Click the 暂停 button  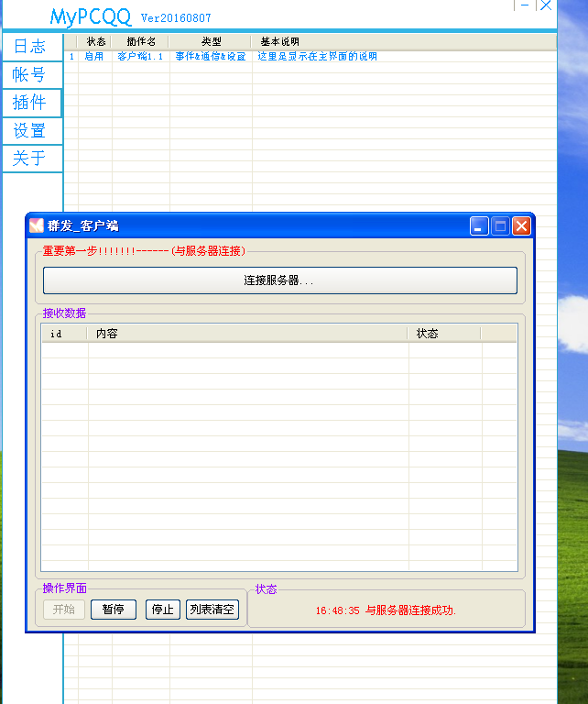pyautogui.click(x=114, y=610)
